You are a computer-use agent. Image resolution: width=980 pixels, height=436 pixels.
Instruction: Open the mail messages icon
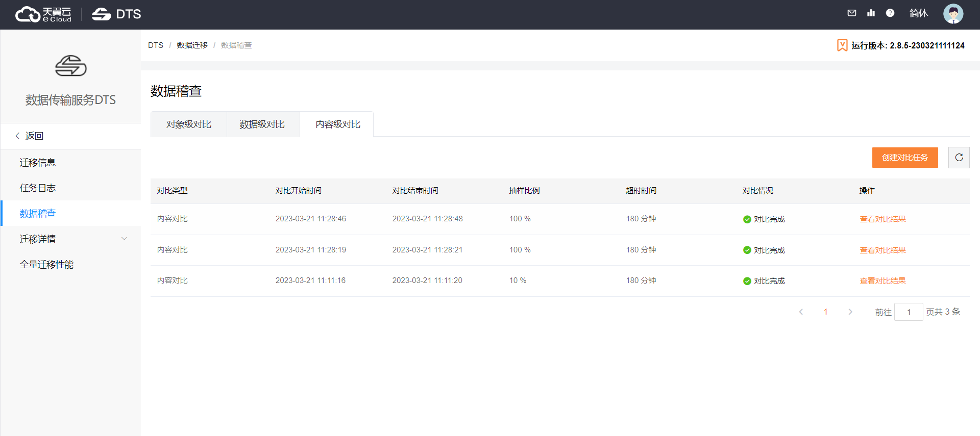(x=851, y=13)
